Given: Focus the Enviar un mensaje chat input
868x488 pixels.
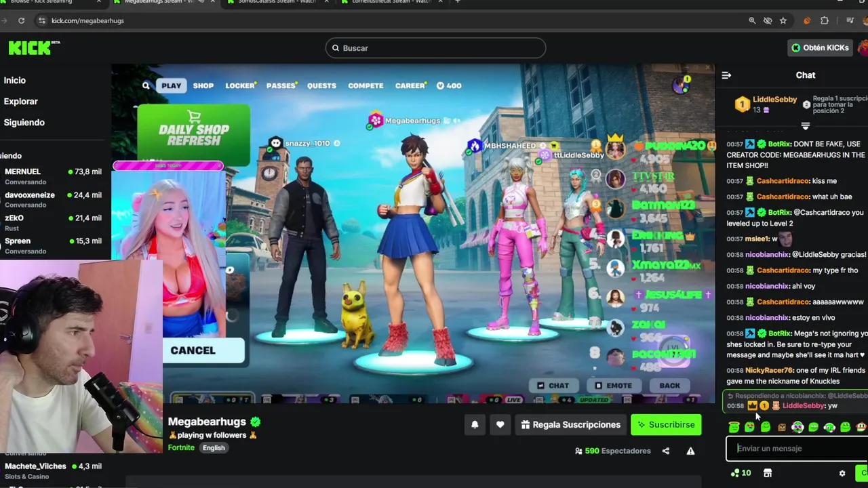Looking at the screenshot, I should (x=797, y=448).
